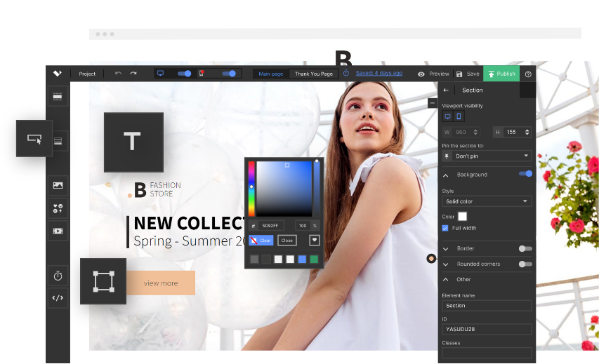Click the undo arrow in the top toolbar

[x=118, y=74]
